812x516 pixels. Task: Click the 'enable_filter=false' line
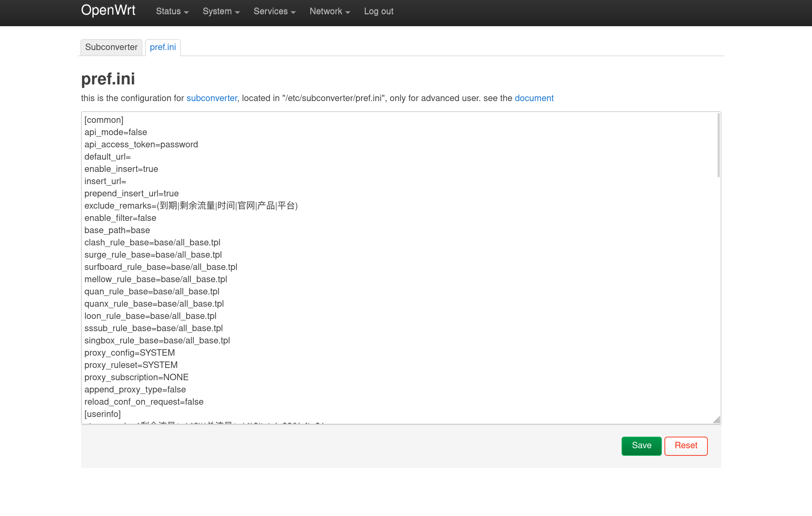click(x=120, y=218)
